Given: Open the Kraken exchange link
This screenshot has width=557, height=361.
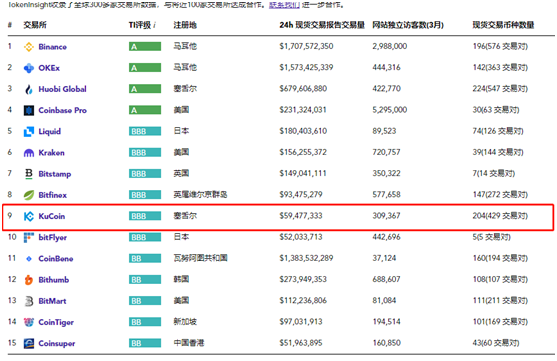Looking at the screenshot, I should click(x=52, y=153).
